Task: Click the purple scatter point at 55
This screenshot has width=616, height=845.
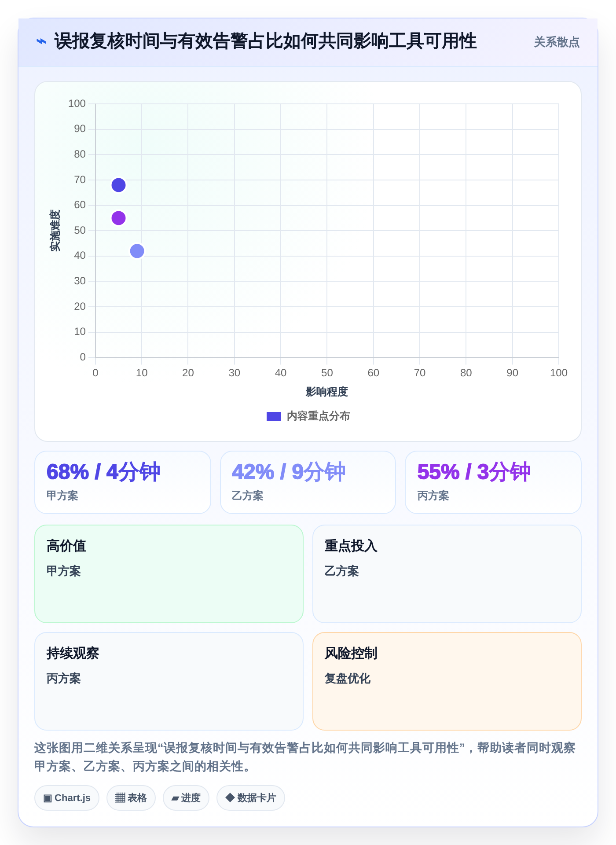Action: (118, 218)
